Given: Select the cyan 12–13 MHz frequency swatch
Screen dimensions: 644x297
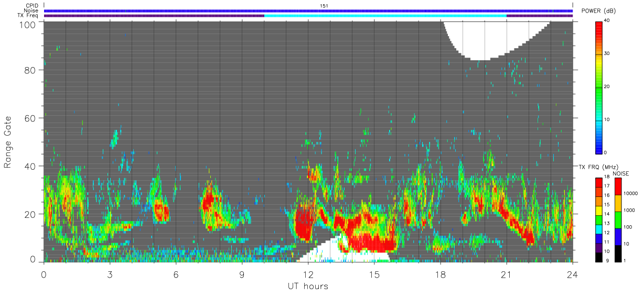Looking at the screenshot, I should [599, 229].
